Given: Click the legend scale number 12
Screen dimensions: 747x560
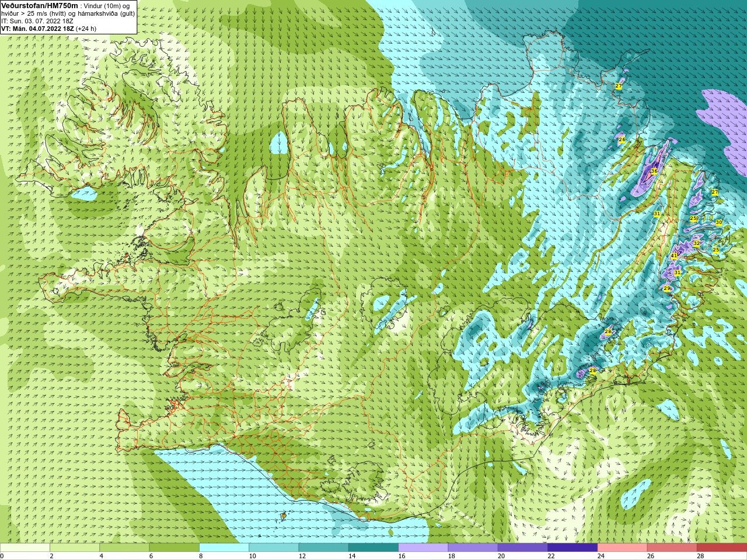Looking at the screenshot, I should click(x=302, y=556).
